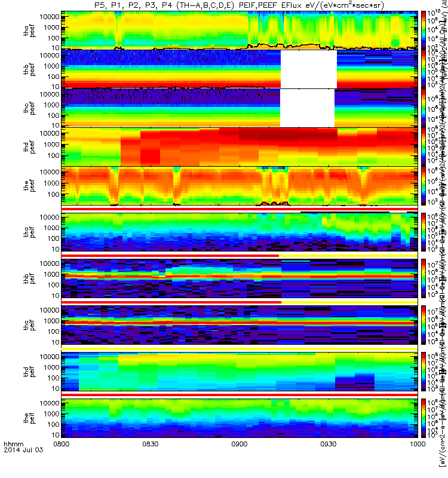Viewport: 448px width, 478px height.
Task: Select the 1000 time tick label
Action: tap(417, 444)
